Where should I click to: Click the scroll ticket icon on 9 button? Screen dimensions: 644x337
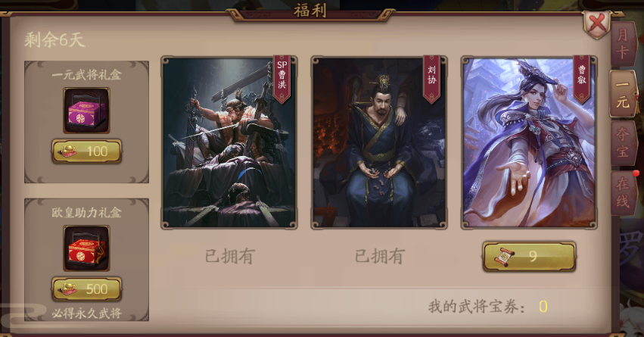pyautogui.click(x=502, y=257)
